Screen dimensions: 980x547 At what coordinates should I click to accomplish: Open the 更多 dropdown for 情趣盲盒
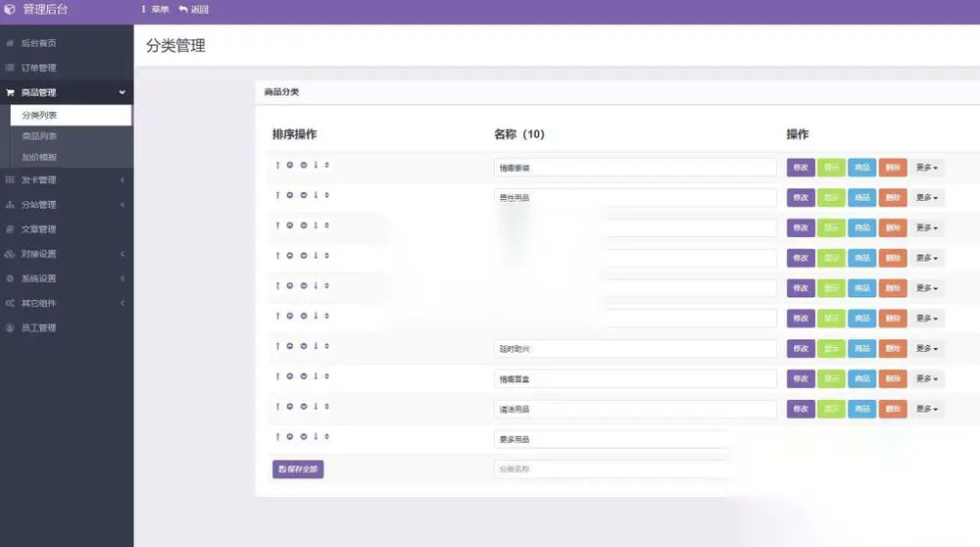tap(927, 378)
